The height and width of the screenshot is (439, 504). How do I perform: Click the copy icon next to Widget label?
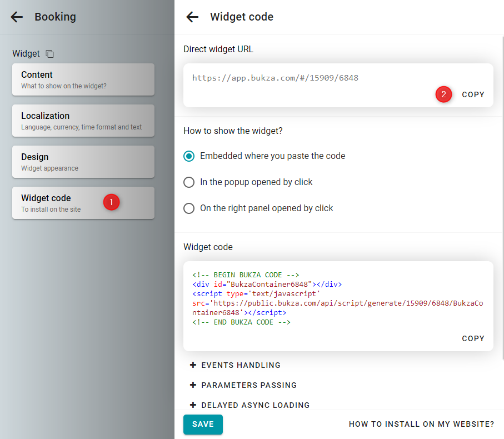[x=50, y=54]
